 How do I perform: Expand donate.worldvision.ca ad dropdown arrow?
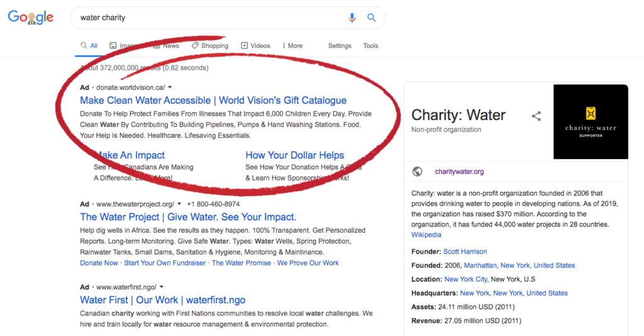coord(170,87)
